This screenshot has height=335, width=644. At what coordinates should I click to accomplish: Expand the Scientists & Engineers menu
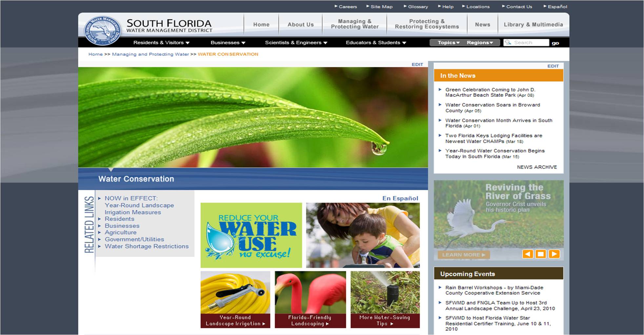(296, 43)
